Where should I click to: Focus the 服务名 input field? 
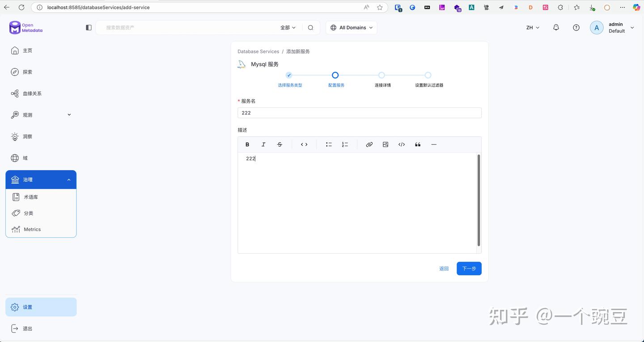(x=360, y=113)
